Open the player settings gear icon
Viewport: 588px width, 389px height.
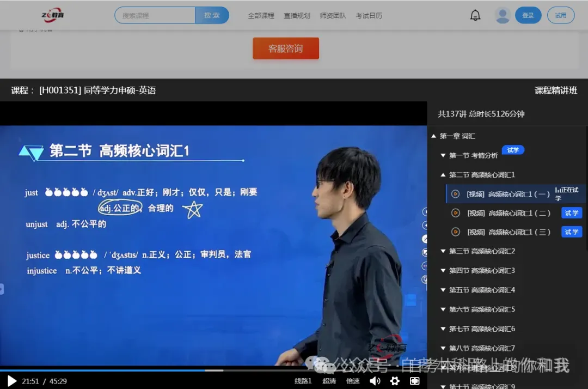pyautogui.click(x=395, y=381)
